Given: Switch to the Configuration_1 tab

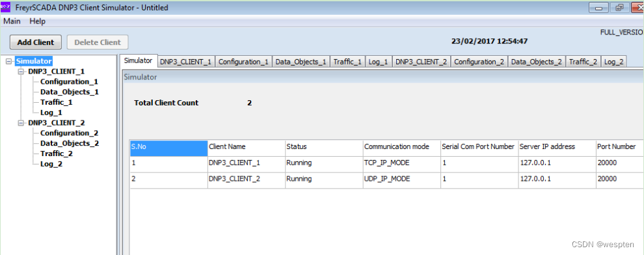Looking at the screenshot, I should point(243,62).
